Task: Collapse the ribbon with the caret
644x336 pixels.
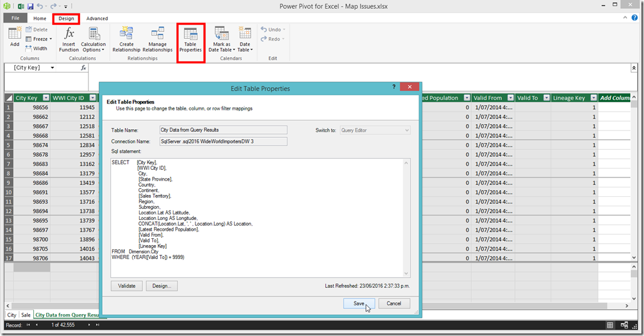Action: pos(625,18)
